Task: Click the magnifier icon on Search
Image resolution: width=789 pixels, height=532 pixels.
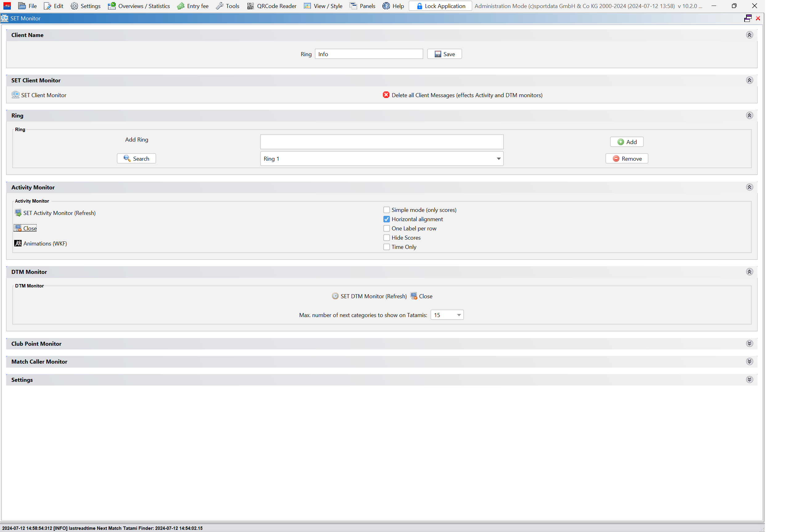Action: [x=127, y=159]
